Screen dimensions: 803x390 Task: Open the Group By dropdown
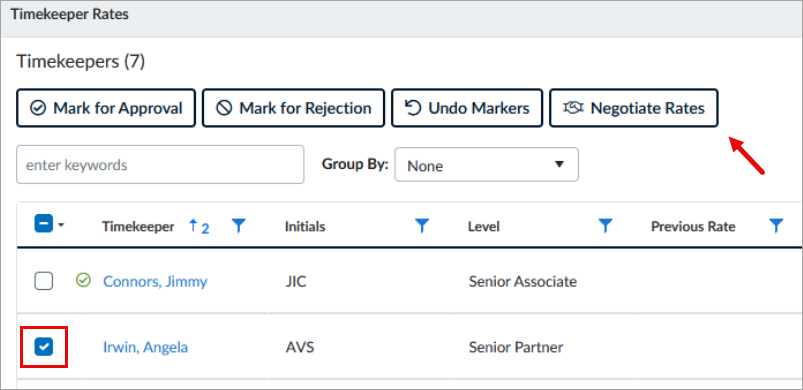pos(487,165)
